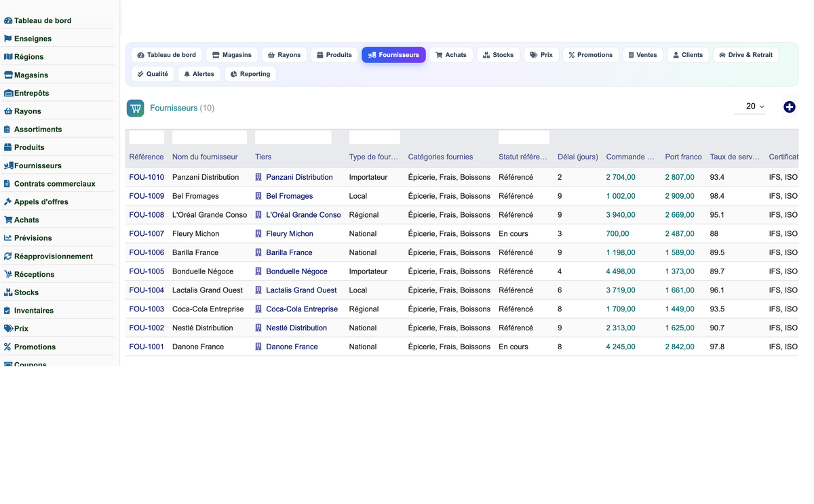Click building icon beside Danone France tiers
Viewport: 814px width, 504px height.
pos(258,347)
